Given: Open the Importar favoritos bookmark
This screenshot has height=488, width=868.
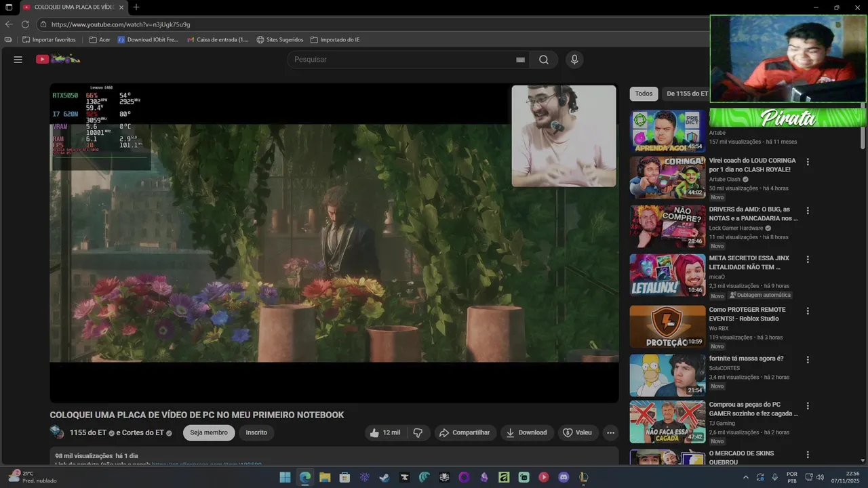Looking at the screenshot, I should [49, 40].
